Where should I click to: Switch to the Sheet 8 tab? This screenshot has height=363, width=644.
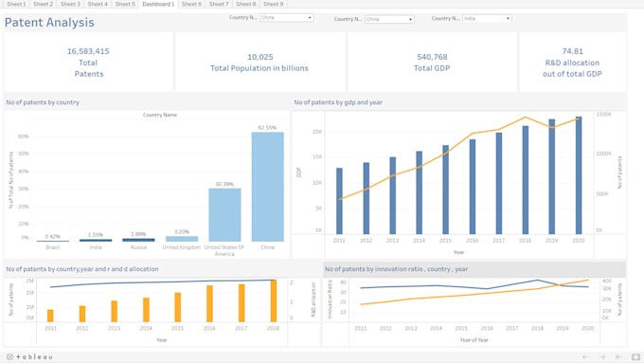[246, 4]
